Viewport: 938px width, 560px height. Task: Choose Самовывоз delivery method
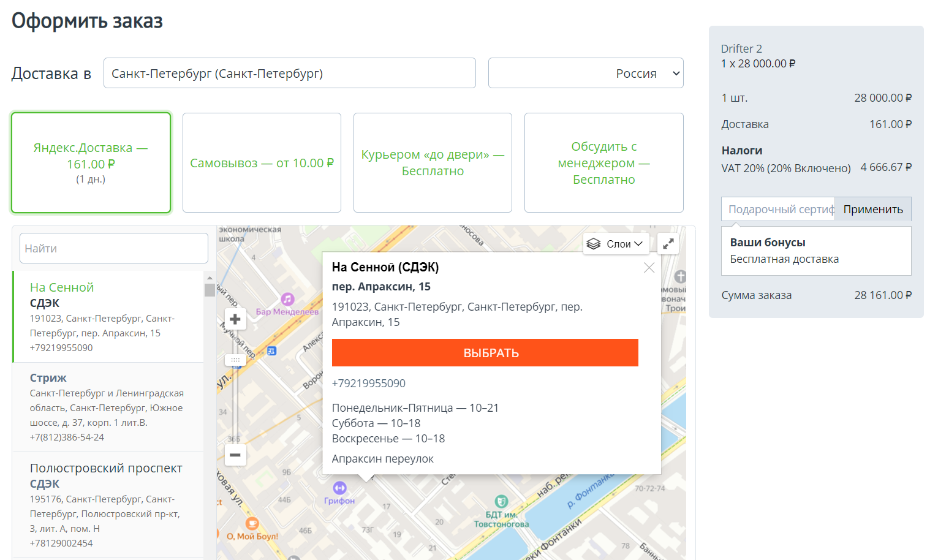(262, 163)
